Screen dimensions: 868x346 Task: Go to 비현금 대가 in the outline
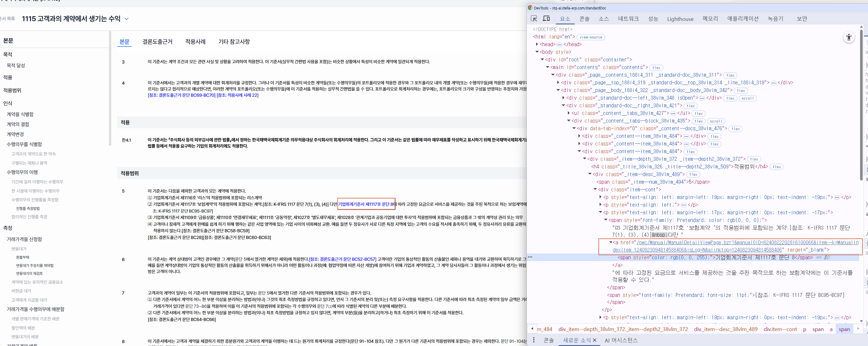pyautogui.click(x=21, y=291)
